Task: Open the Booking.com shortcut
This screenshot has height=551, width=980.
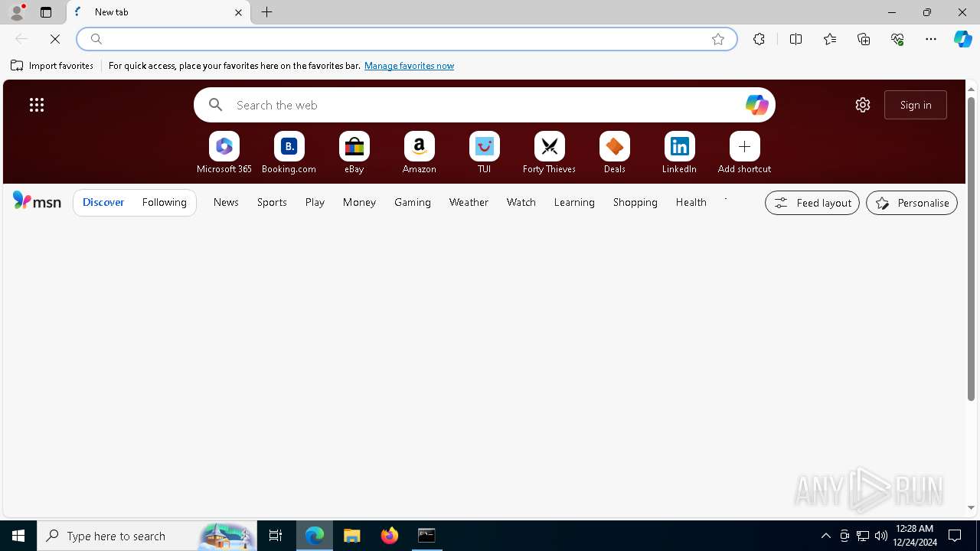Action: 289,153
